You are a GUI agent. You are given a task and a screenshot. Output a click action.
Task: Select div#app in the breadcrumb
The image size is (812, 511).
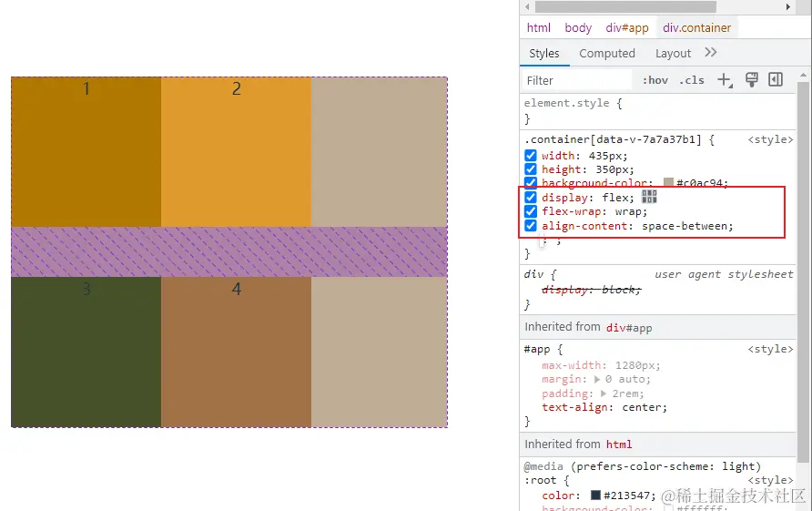click(627, 28)
